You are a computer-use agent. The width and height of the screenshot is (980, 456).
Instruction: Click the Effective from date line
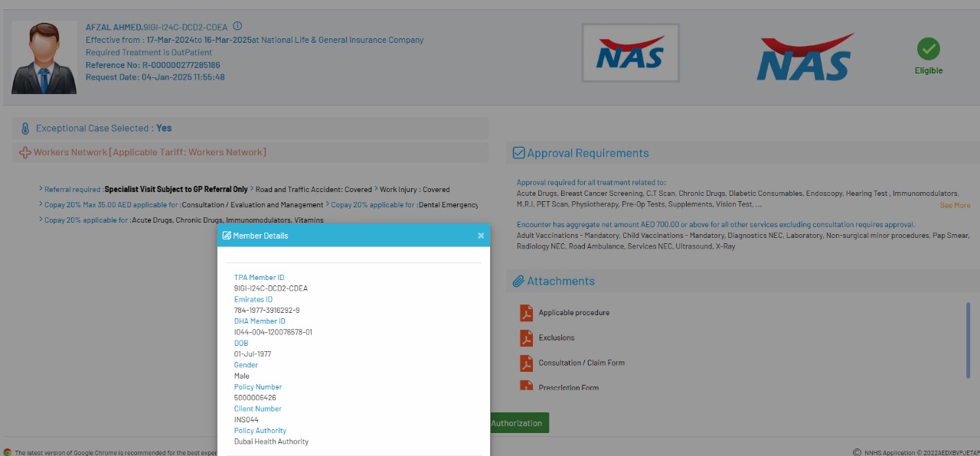(254, 40)
